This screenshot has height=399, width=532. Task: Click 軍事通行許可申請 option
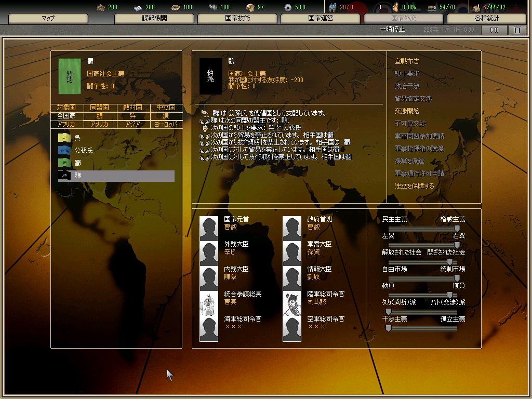click(x=419, y=174)
